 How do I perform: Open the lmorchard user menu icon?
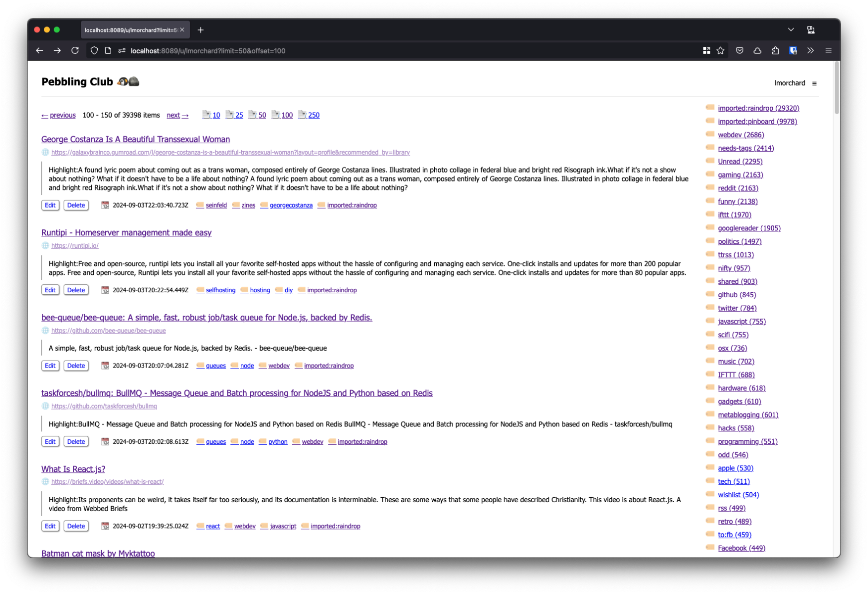click(x=814, y=83)
